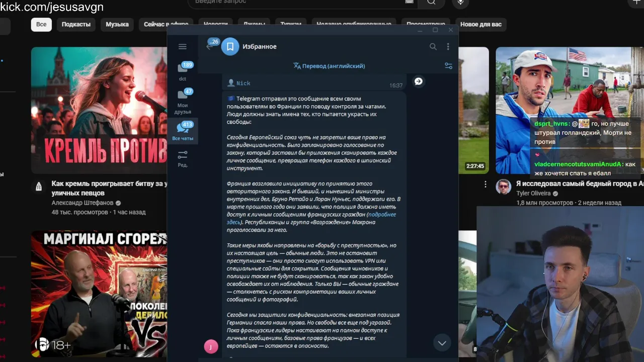Open title Как кремль проигрывает битву

pos(109,189)
